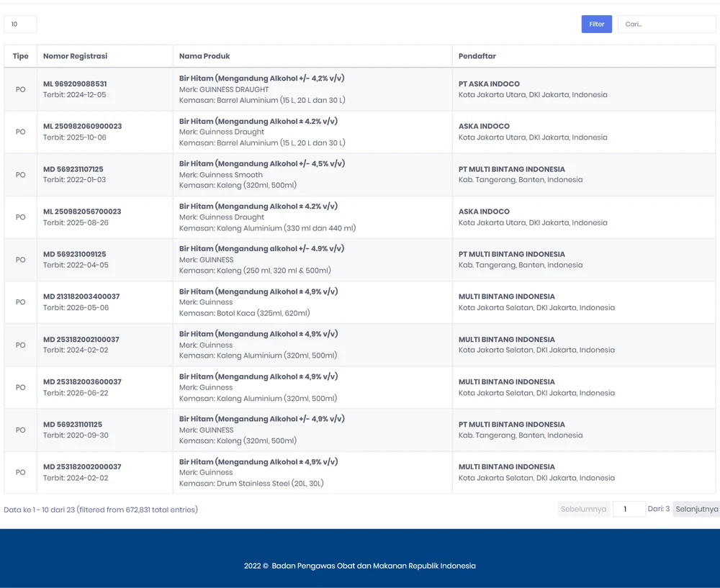Screen dimensions: 720x588
Task: Click PT ASKA INDOCO registrant name
Action: coord(489,84)
